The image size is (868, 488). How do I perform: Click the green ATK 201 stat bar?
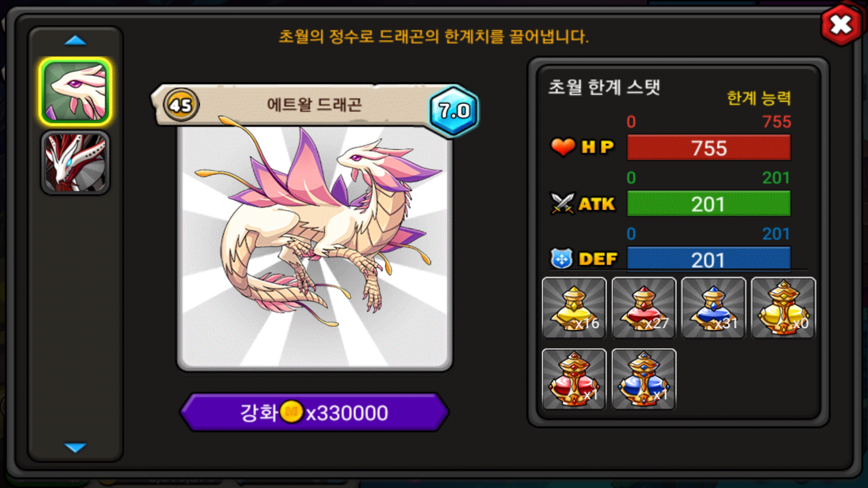709,204
